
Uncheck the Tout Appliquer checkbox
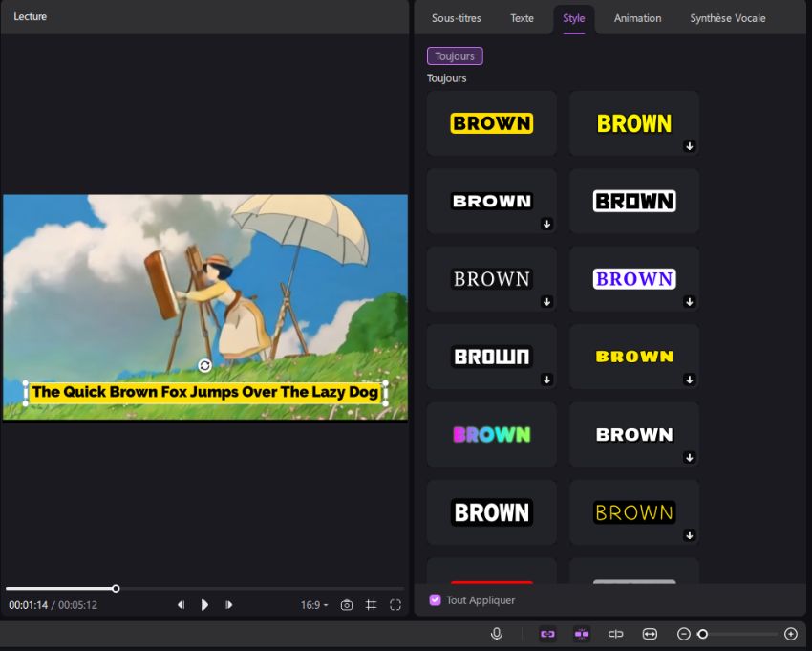point(436,600)
